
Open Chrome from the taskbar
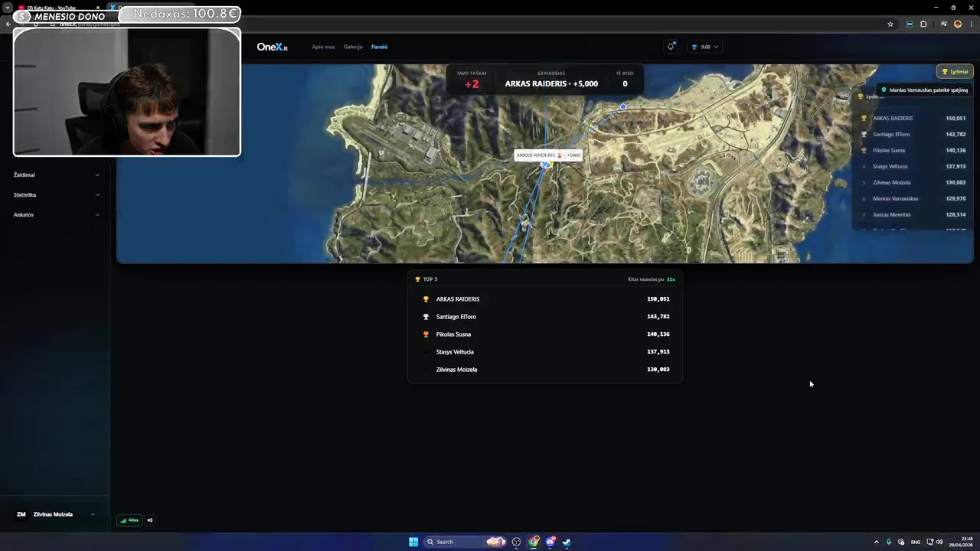tap(534, 542)
